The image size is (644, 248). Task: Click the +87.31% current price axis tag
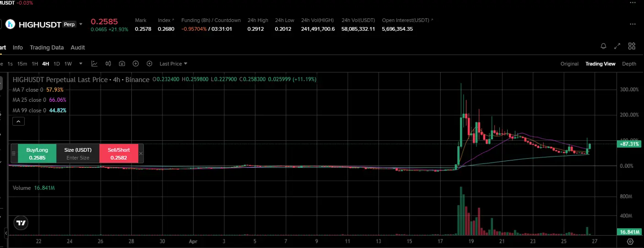click(629, 144)
